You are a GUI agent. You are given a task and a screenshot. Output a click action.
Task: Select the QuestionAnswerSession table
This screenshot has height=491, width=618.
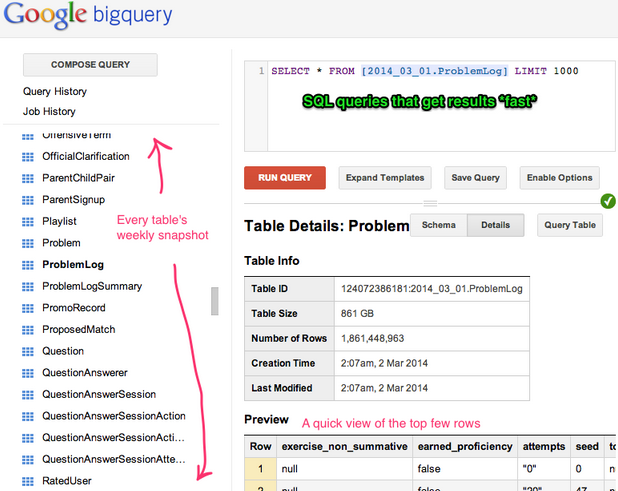[x=99, y=394]
